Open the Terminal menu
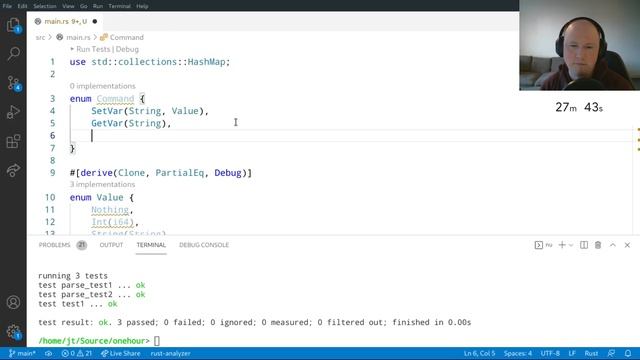 (119, 6)
